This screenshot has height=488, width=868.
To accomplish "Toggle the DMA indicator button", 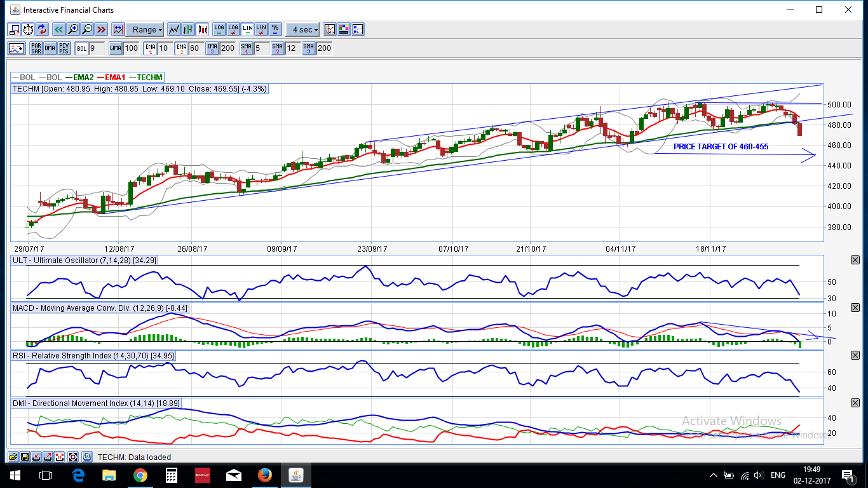I will pos(50,48).
